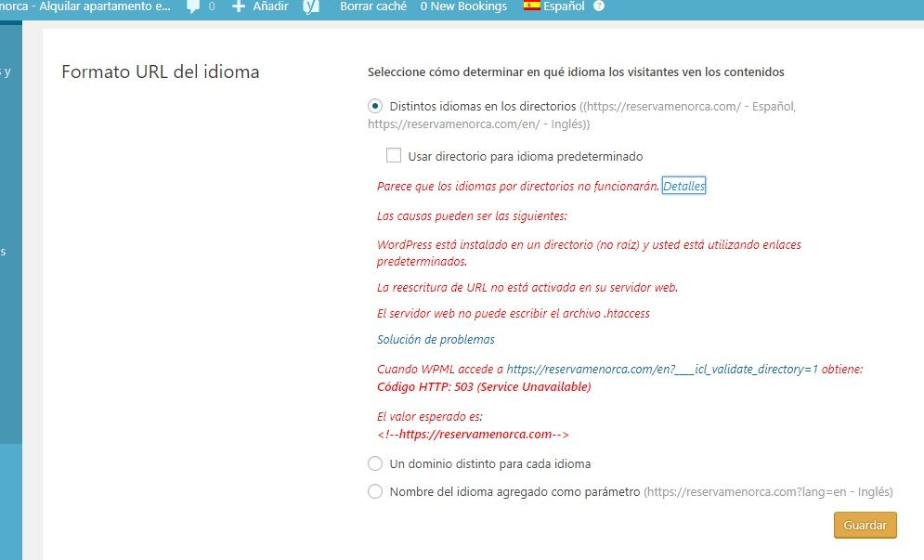Screen dimensions: 924x560
Task: Open the icl_validate_directory URL link
Action: point(662,369)
